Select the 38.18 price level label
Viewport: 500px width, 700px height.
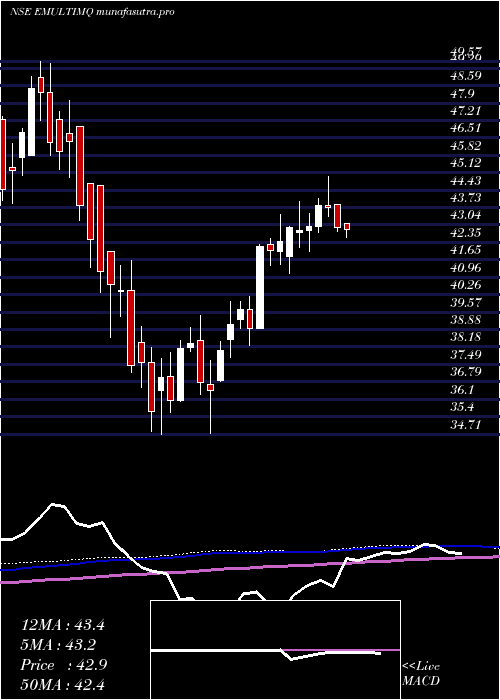(465, 337)
